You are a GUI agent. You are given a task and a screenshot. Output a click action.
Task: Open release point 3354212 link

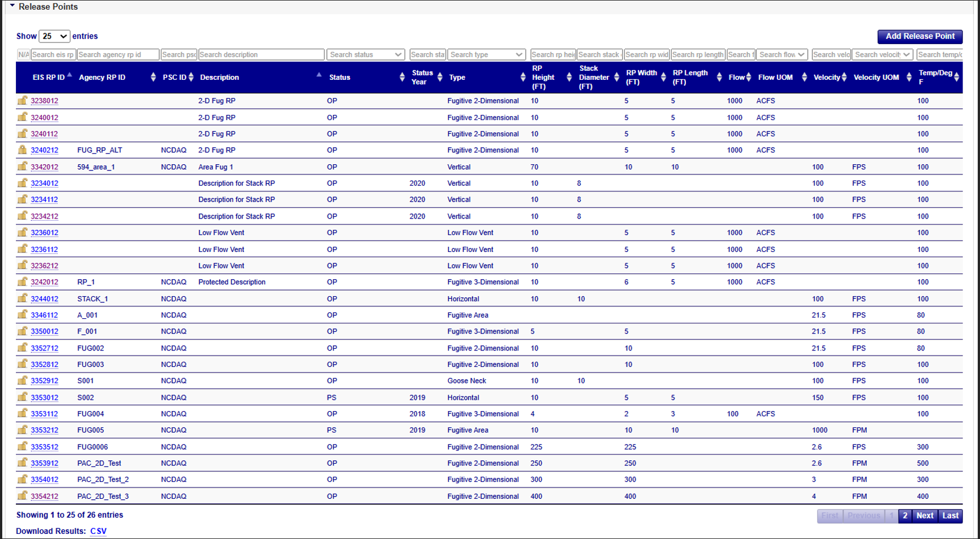coord(44,497)
